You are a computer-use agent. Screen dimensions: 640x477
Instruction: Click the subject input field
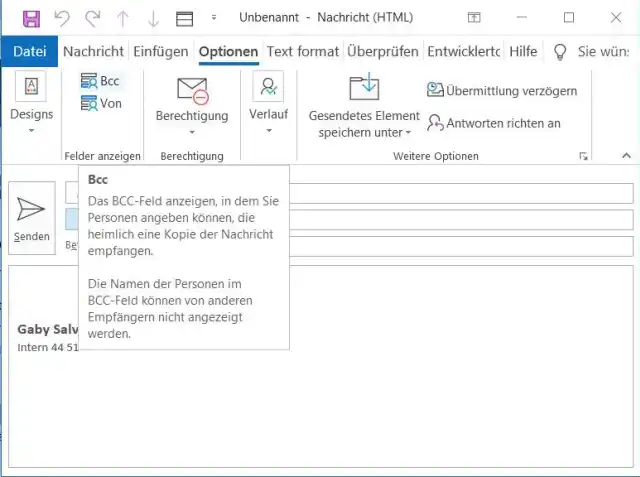tap(461, 246)
